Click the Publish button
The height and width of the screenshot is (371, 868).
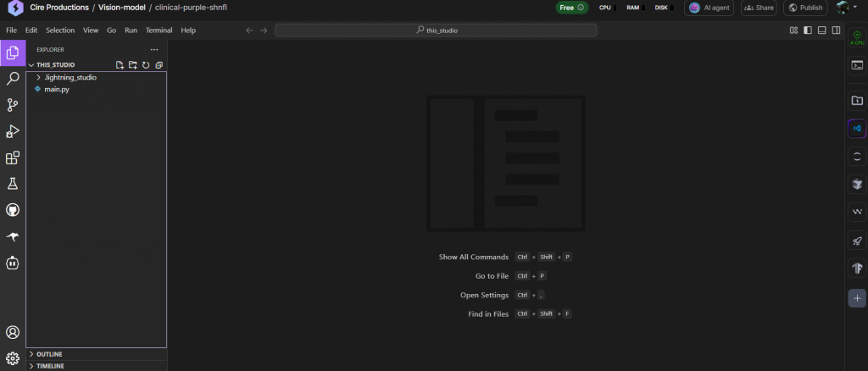(804, 8)
